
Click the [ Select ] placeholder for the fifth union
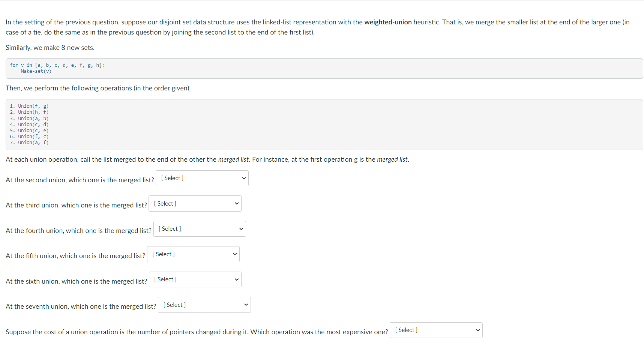click(163, 254)
